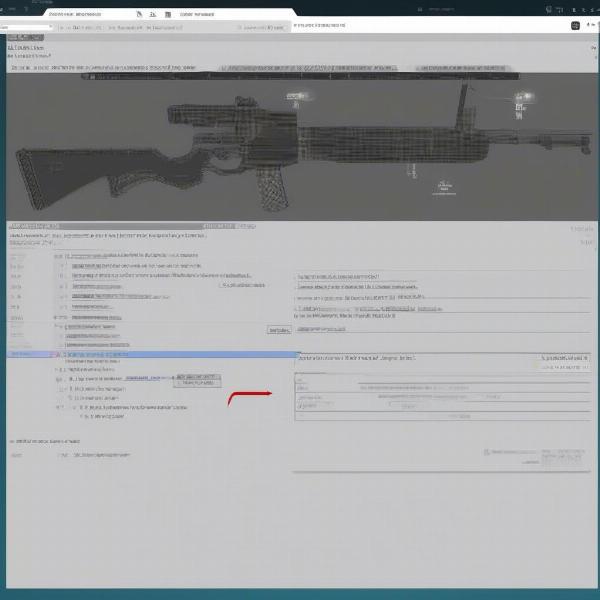Click the grid-like icon in the browser tab strip
The width and height of the screenshot is (600, 600).
click(168, 15)
